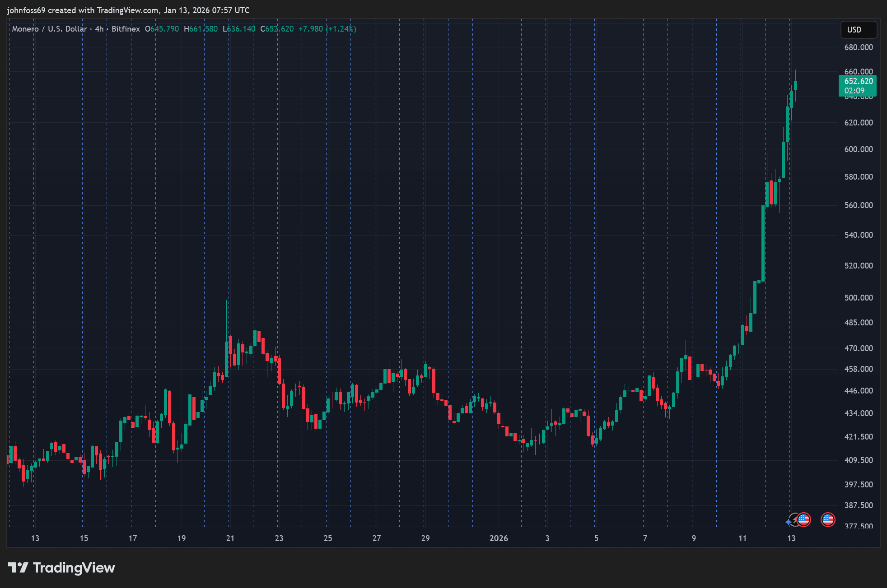
Task: Click the +7.980 (+1.24%) change value
Action: coord(327,29)
